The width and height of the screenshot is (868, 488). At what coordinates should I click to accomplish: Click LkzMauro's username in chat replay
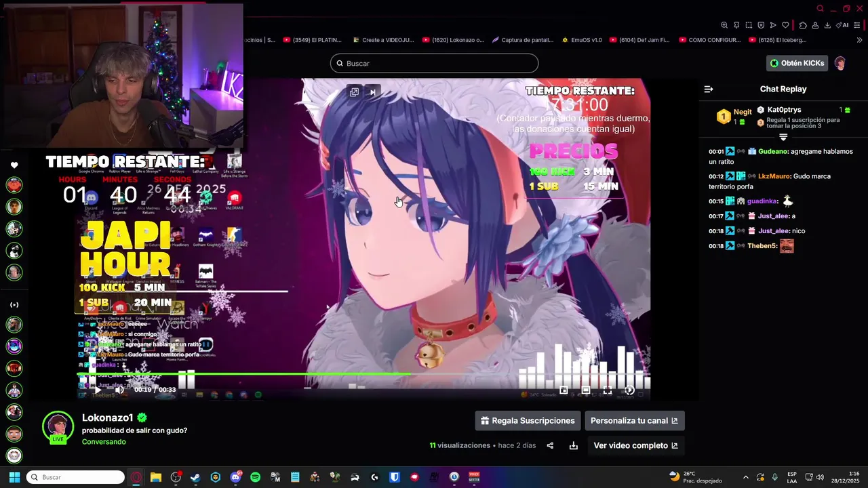click(x=774, y=176)
